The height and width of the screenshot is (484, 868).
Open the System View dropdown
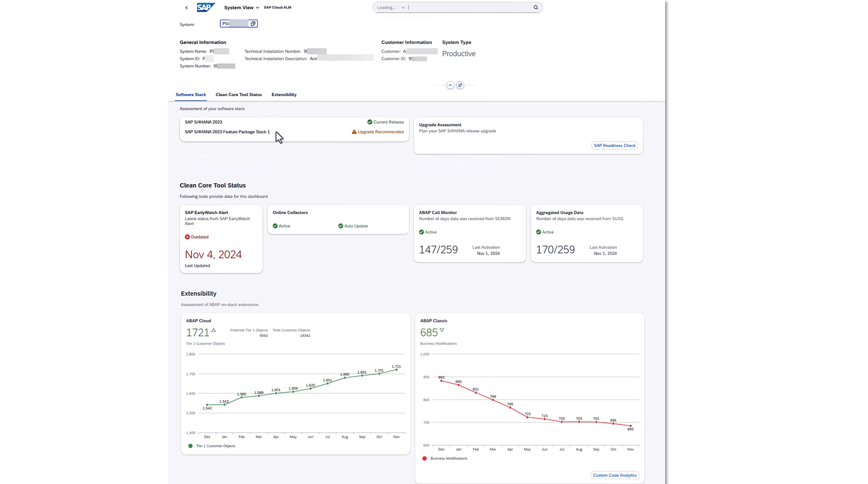click(241, 8)
